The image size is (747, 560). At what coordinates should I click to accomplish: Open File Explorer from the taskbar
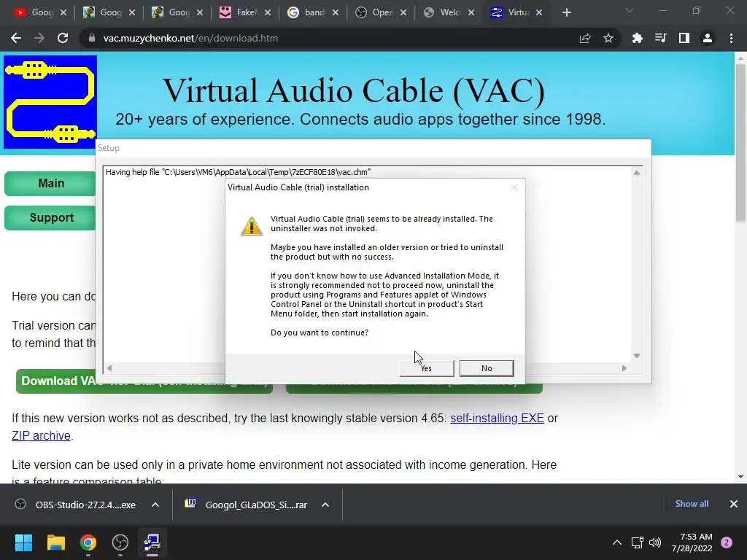(x=55, y=542)
